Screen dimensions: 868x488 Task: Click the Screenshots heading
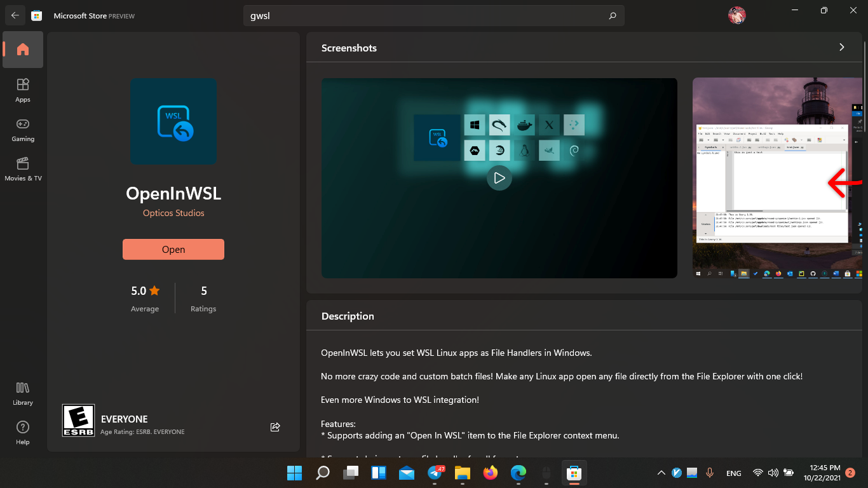point(349,48)
